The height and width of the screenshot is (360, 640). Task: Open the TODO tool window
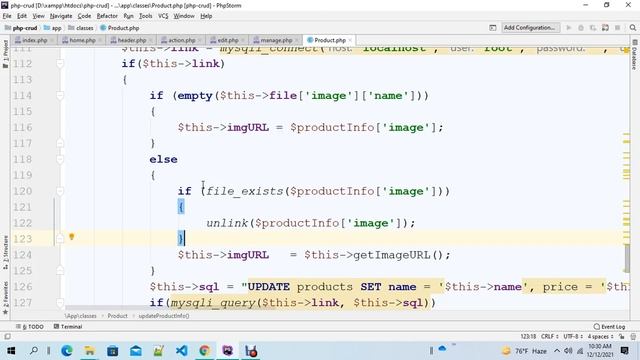30,327
